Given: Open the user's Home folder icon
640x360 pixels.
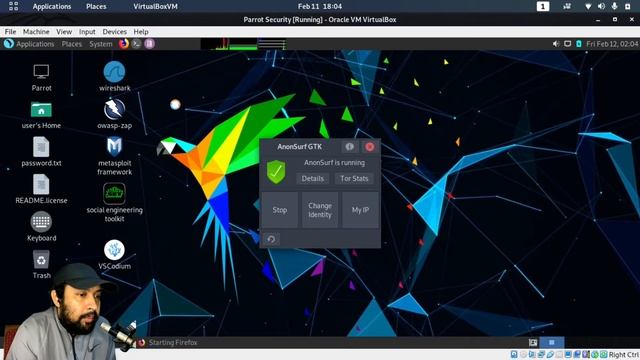Looking at the screenshot, I should [41, 109].
